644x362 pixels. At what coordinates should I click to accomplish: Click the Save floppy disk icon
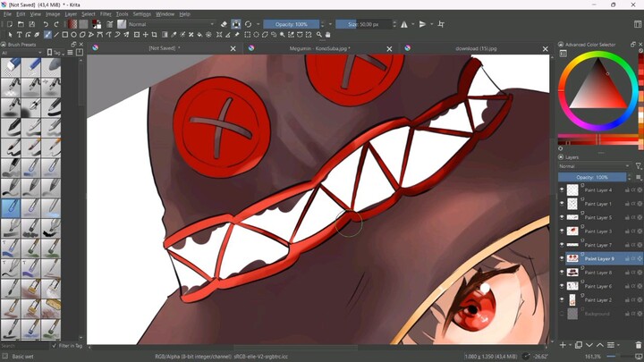coord(31,24)
